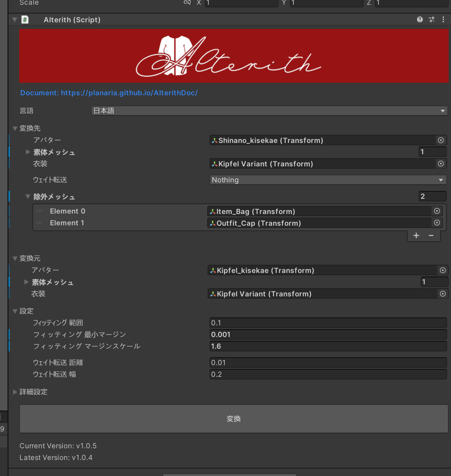Click the 言語 label

27,111
